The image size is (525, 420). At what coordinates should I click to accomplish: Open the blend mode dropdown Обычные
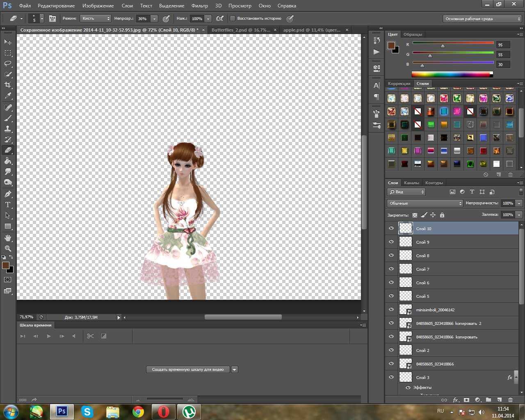point(425,203)
